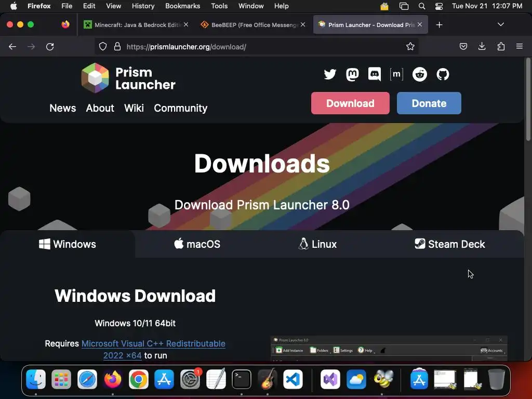Show Firefox downloads panel
532x399 pixels.
click(482, 46)
